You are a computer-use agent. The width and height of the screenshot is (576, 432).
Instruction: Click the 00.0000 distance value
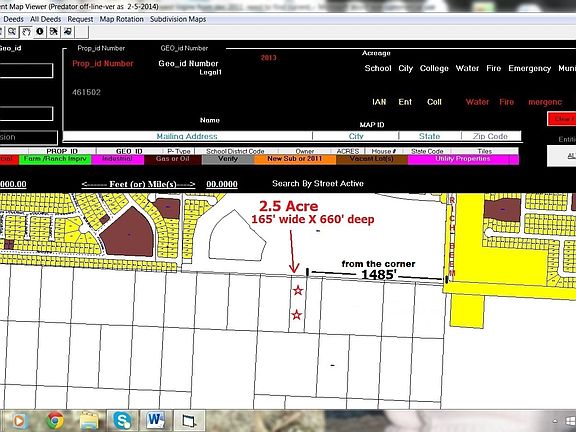[x=222, y=184]
